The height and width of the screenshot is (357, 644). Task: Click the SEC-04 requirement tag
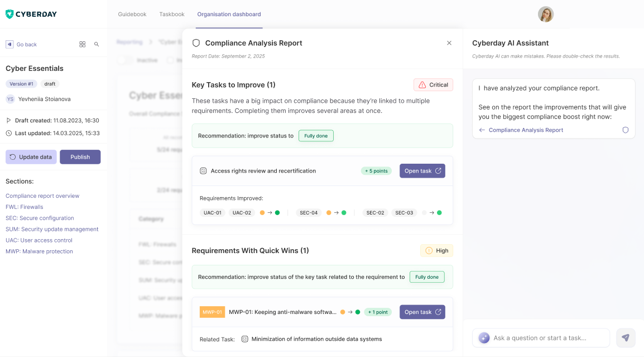click(309, 213)
